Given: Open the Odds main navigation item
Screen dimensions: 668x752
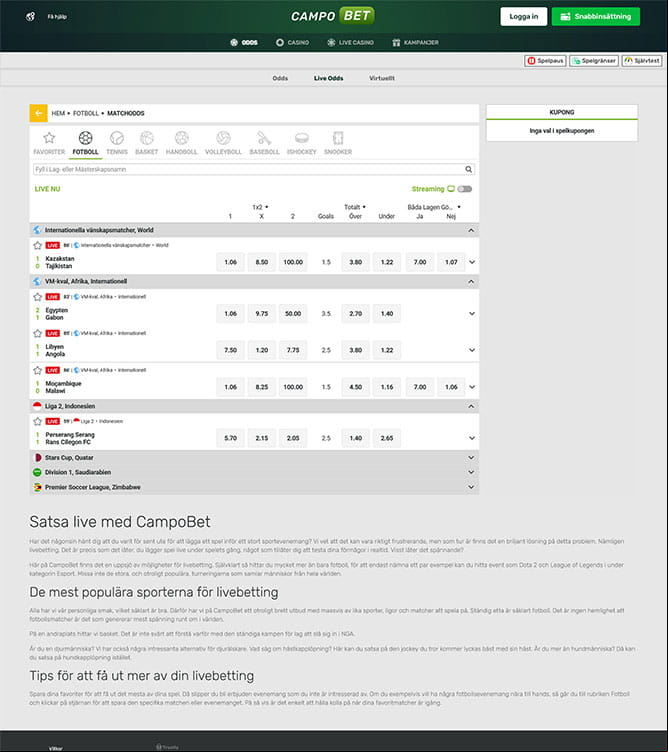Looking at the screenshot, I should 244,43.
